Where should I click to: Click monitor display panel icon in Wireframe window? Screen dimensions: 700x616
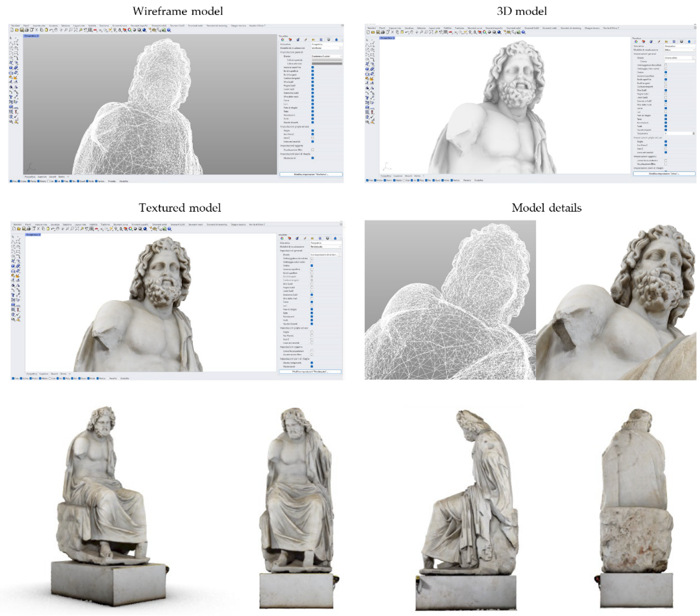point(328,40)
